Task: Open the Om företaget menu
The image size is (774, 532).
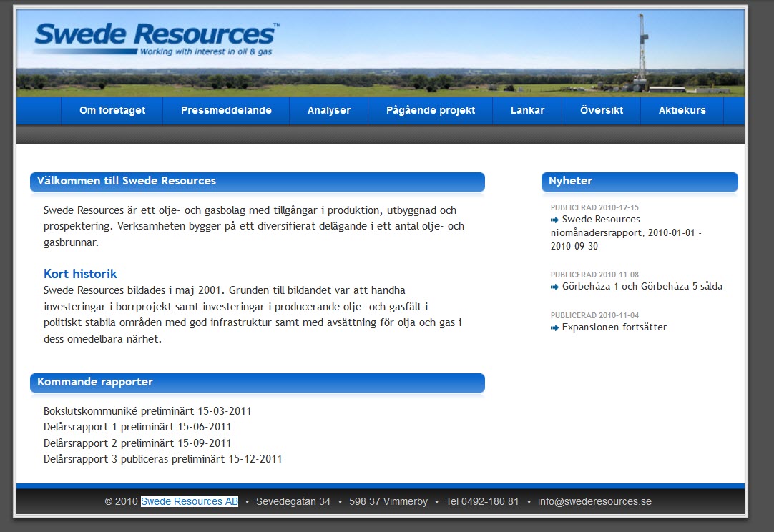Action: point(112,111)
